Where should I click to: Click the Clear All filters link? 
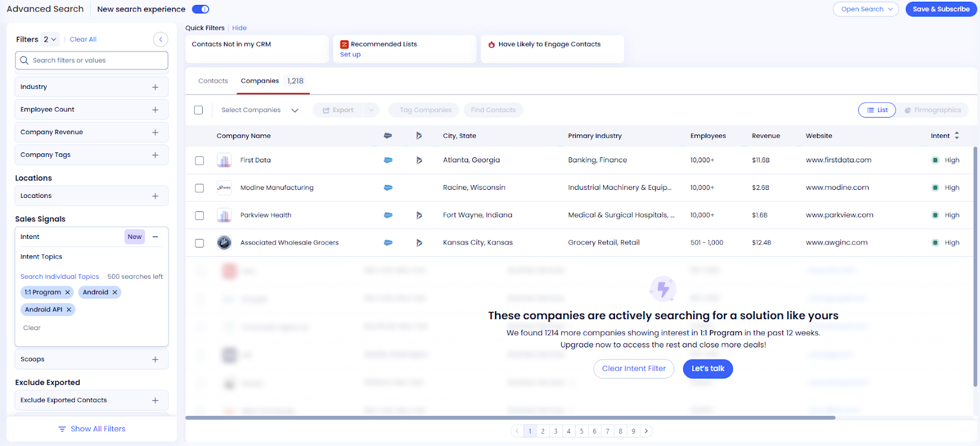tap(83, 39)
